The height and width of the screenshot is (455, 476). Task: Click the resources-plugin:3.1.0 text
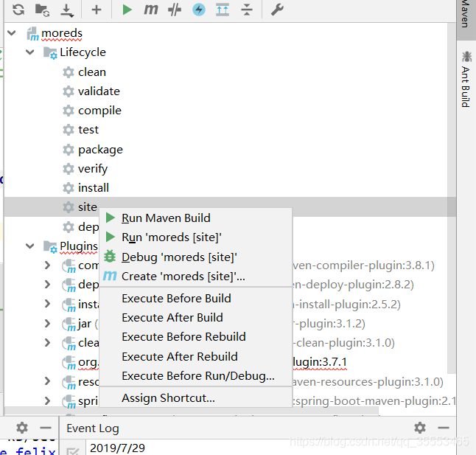click(368, 382)
